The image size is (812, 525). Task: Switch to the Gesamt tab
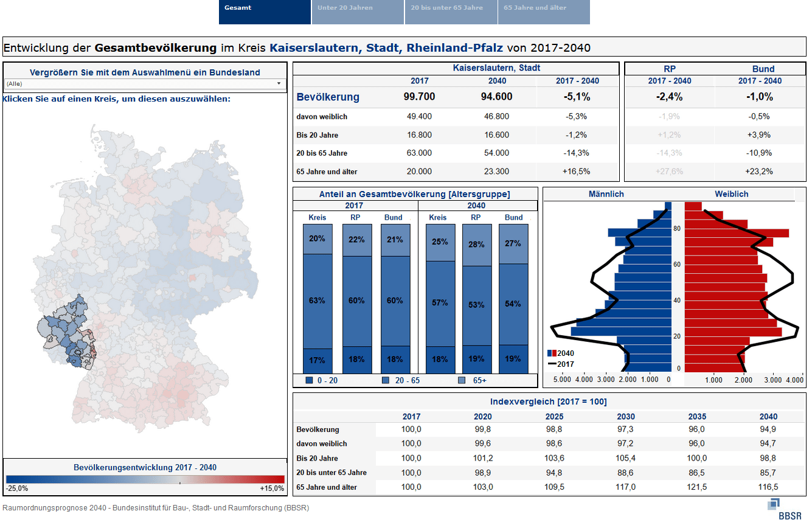265,12
